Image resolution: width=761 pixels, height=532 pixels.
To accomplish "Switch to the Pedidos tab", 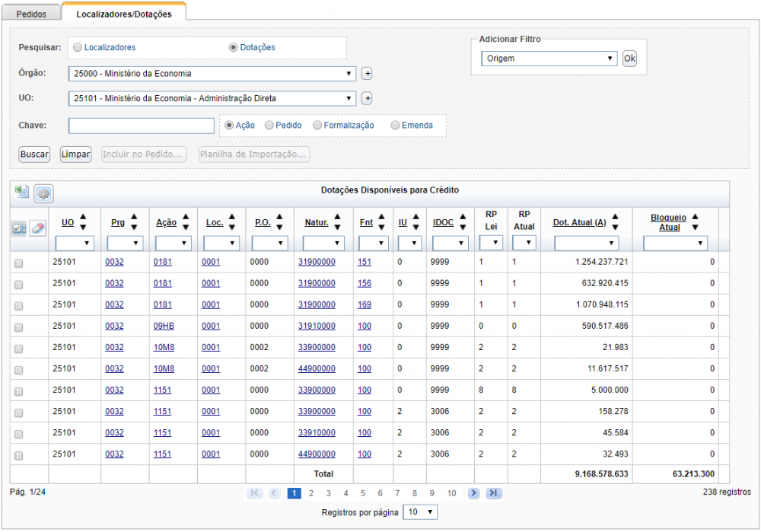I will (31, 14).
